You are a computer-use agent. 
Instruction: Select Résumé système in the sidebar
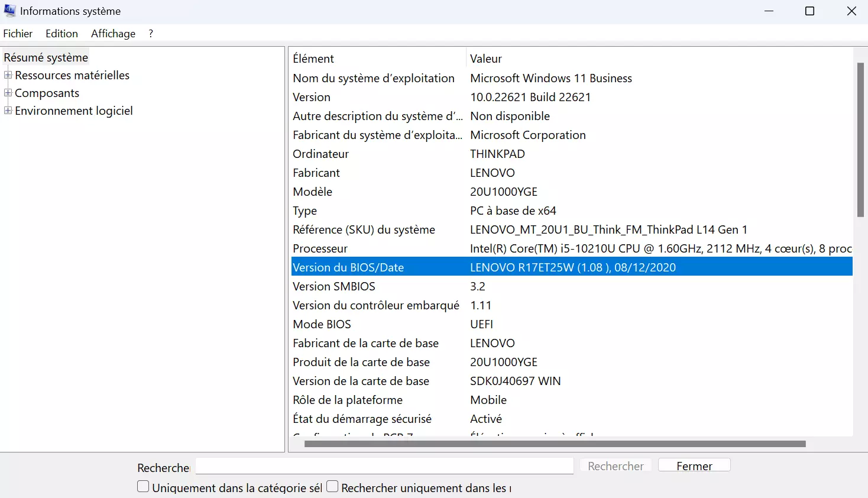[46, 57]
